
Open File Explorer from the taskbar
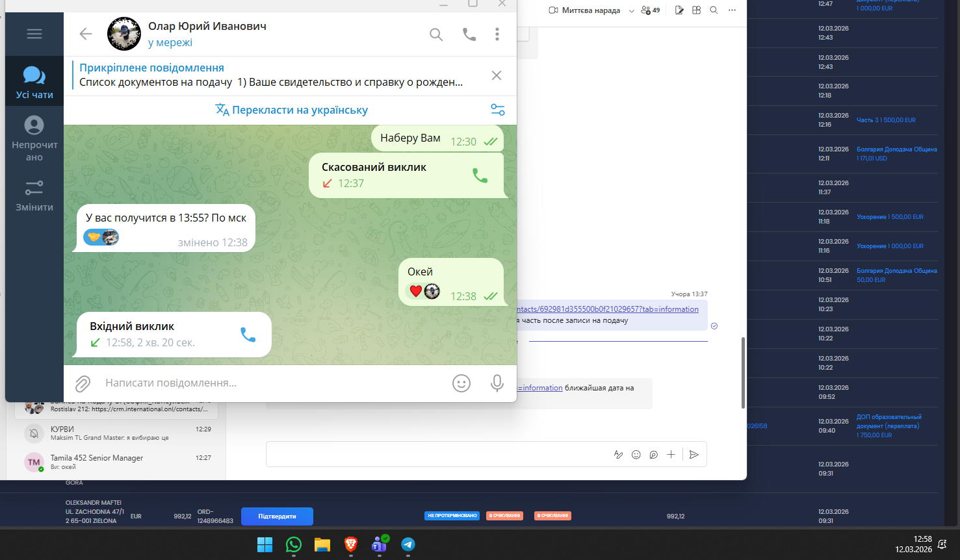point(322,544)
